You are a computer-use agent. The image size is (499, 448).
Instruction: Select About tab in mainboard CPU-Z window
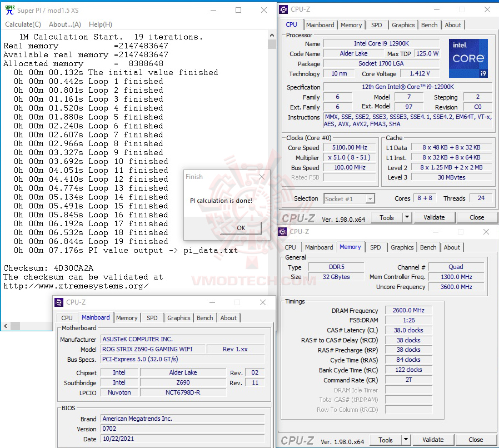[x=228, y=318]
